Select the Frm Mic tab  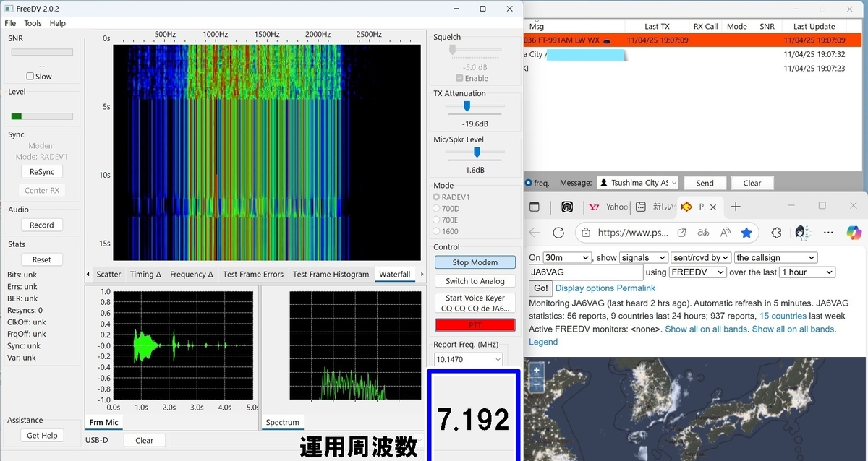tap(103, 422)
